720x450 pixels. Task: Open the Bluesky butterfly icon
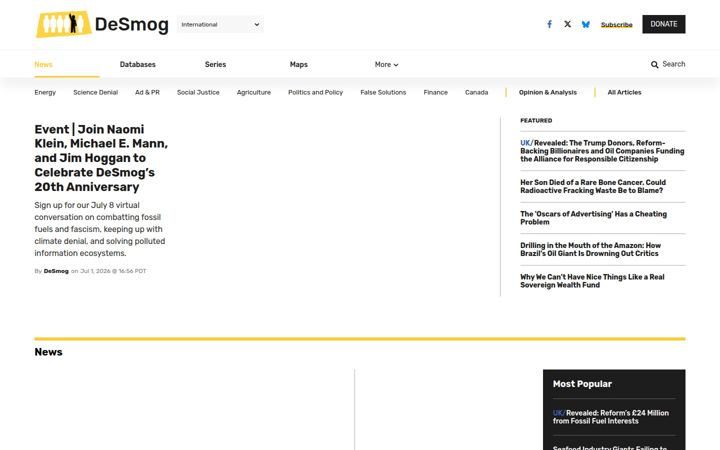click(585, 24)
